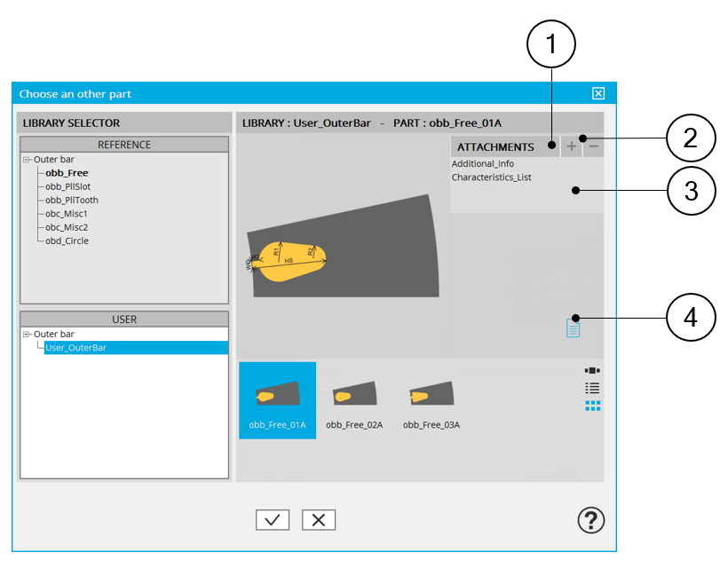
Task: Open the help question mark
Action: [589, 520]
